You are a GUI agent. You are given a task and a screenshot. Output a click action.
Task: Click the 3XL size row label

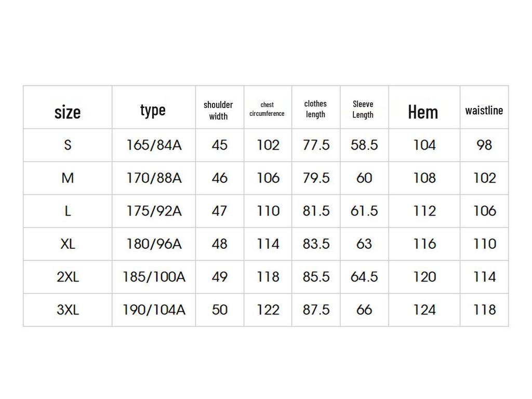[x=68, y=310]
